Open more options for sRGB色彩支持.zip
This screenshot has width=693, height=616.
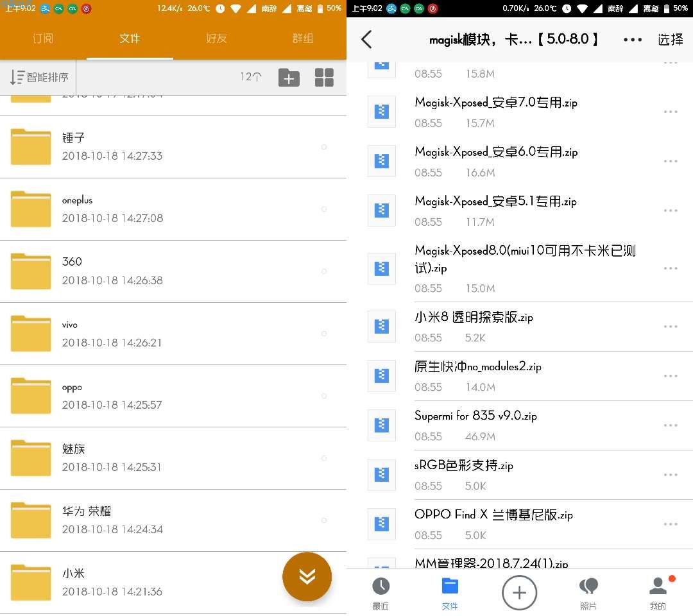(x=671, y=475)
